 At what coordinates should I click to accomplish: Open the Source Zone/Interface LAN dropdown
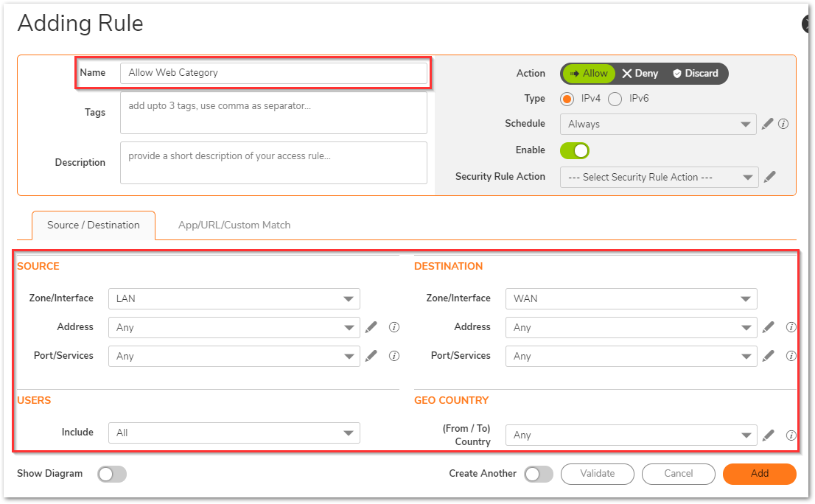(x=234, y=298)
